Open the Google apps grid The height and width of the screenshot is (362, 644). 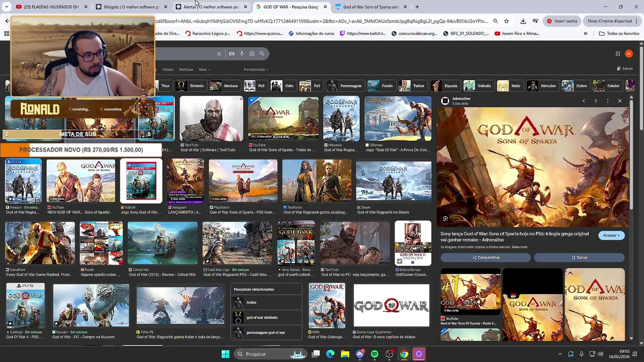[618, 54]
